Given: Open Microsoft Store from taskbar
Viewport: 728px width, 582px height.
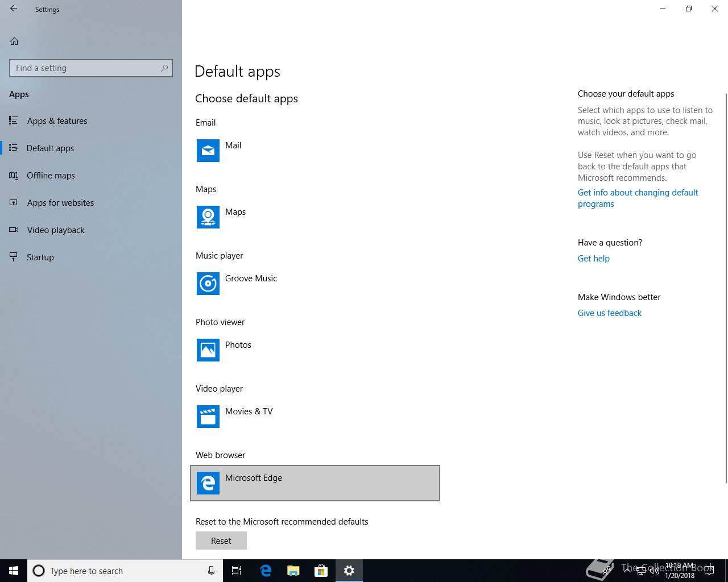Looking at the screenshot, I should 321,571.
